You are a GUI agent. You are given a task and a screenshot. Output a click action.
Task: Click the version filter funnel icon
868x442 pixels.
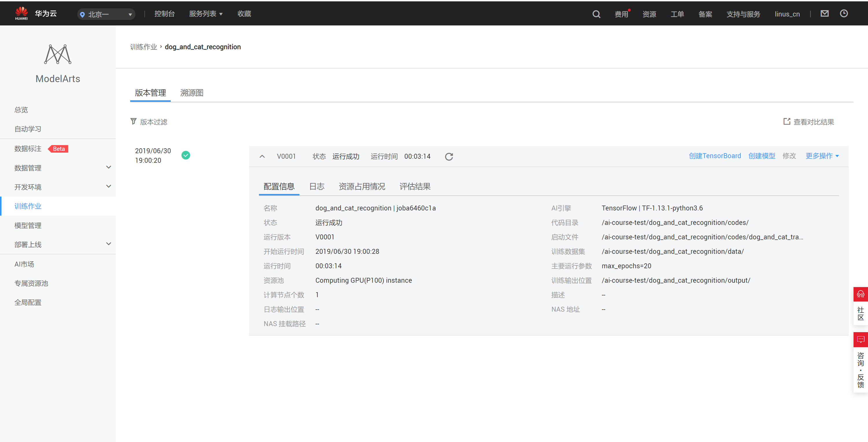point(133,121)
